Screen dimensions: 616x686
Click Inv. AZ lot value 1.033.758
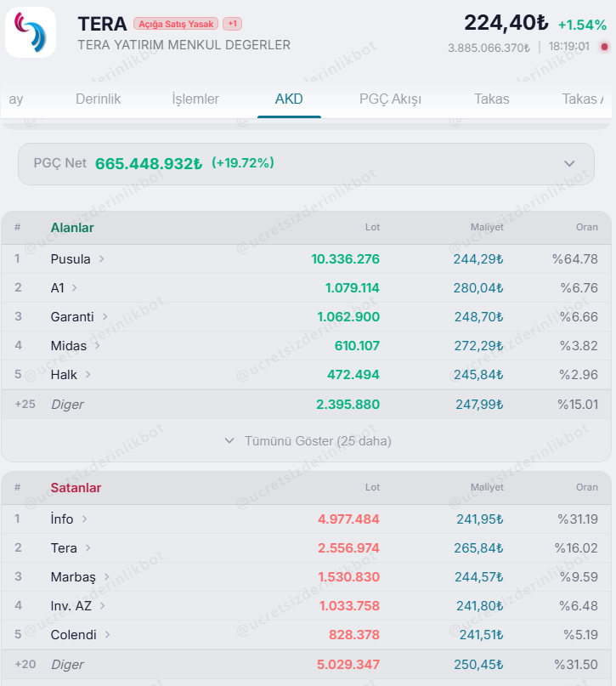(349, 605)
